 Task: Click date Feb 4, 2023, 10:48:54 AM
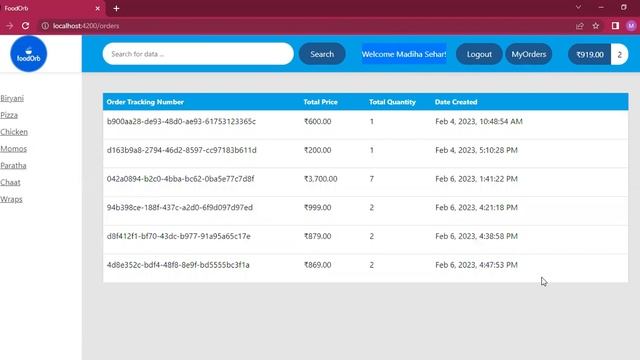click(x=479, y=121)
